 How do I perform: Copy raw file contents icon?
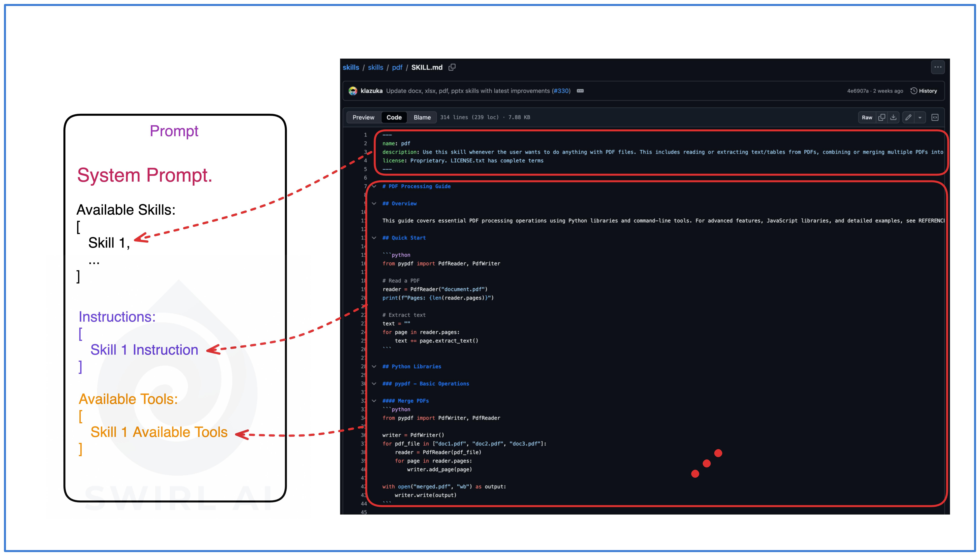tap(882, 117)
